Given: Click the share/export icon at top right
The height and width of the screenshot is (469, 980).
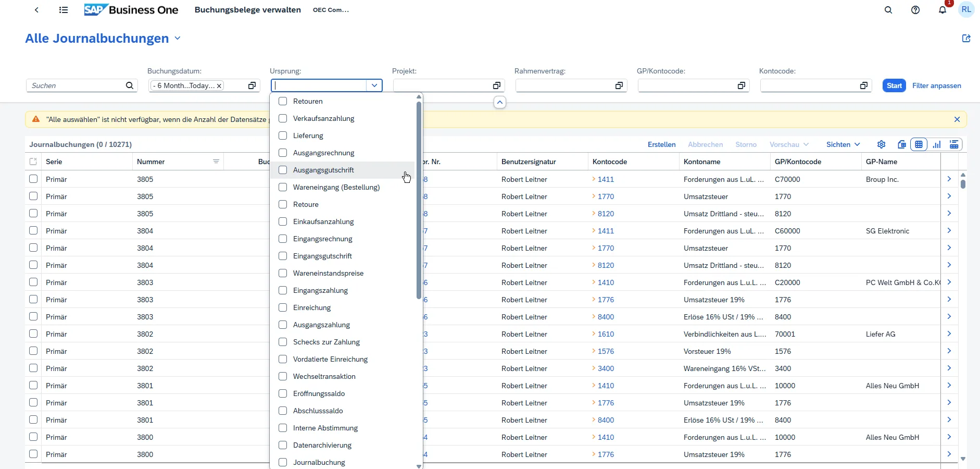Looking at the screenshot, I should pyautogui.click(x=966, y=38).
